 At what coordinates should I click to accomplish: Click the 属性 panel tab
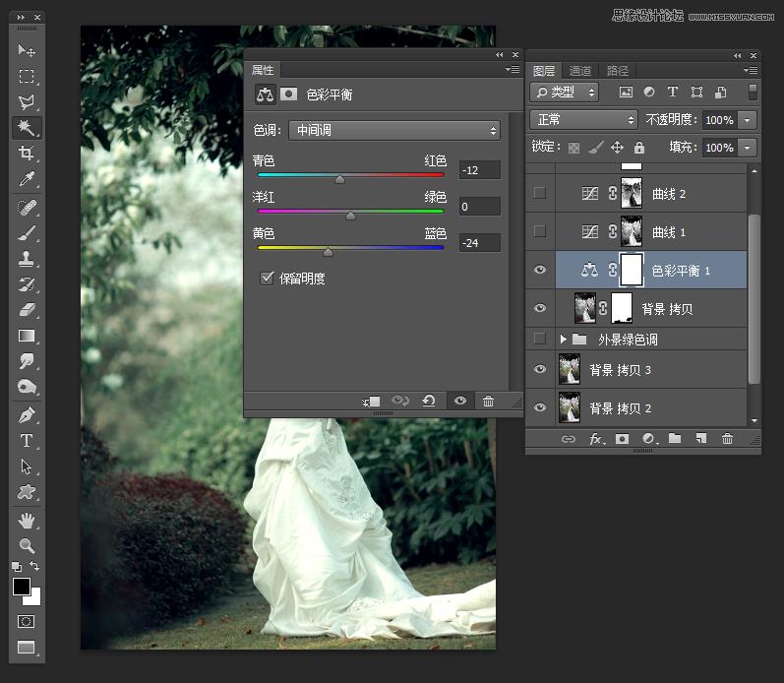(x=263, y=70)
